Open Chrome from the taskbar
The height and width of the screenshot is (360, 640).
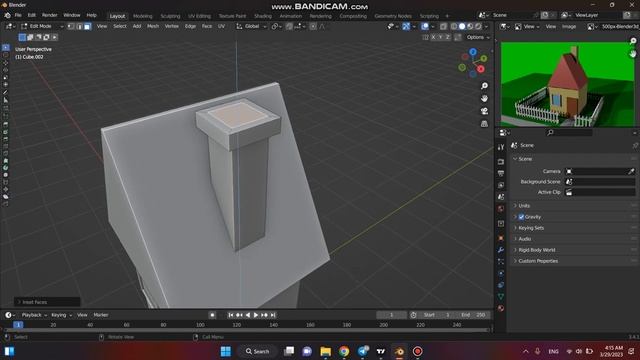coord(344,351)
